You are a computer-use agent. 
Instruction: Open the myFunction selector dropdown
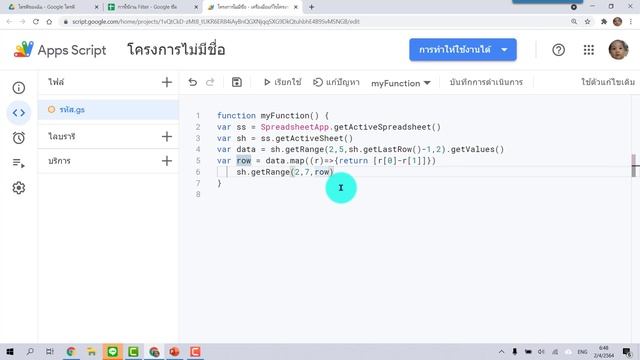pyautogui.click(x=401, y=83)
